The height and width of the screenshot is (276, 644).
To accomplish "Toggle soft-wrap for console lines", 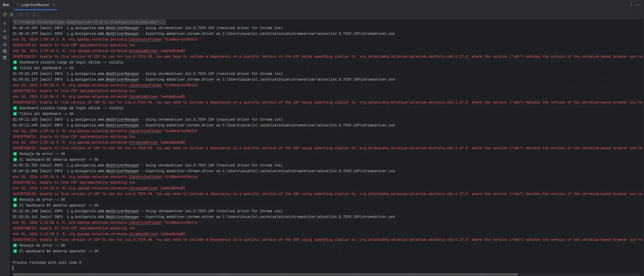I will 5,38.
